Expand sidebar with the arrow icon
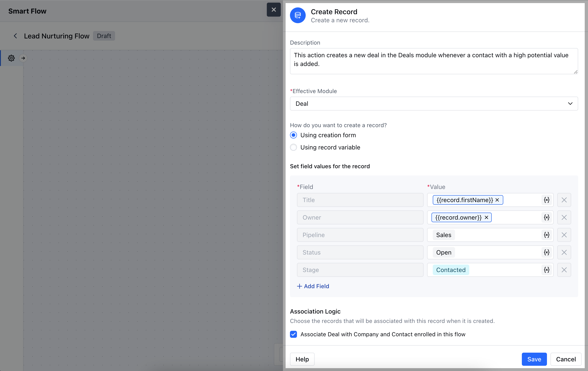 coord(23,58)
